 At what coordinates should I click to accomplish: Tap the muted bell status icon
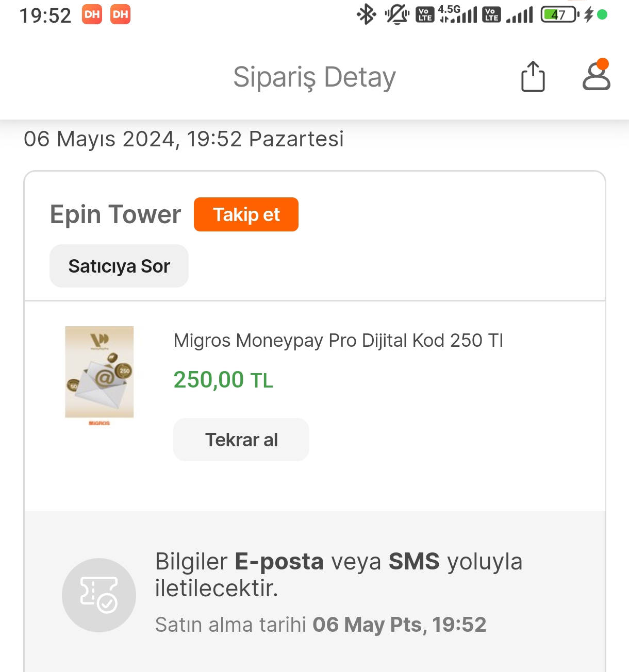pyautogui.click(x=396, y=14)
